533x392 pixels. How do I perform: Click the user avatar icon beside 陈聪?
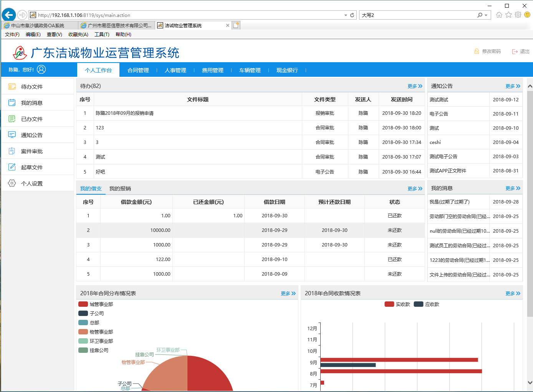41,69
